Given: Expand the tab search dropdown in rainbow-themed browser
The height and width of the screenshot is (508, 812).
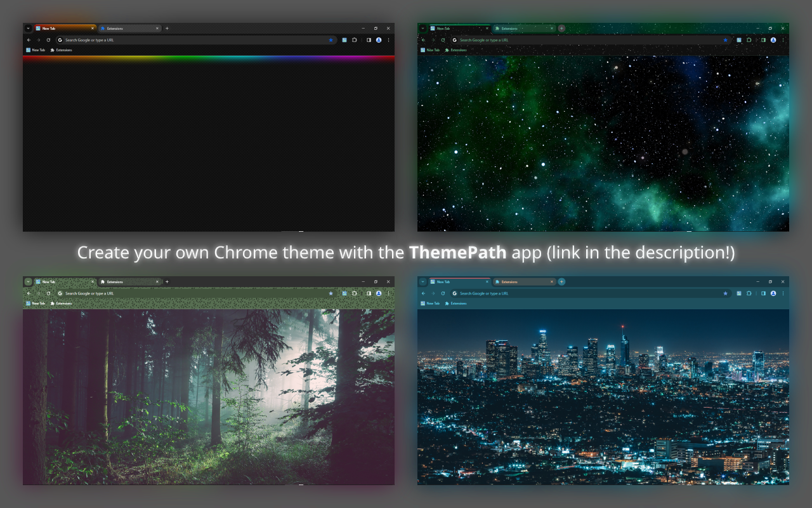Looking at the screenshot, I should coord(28,29).
